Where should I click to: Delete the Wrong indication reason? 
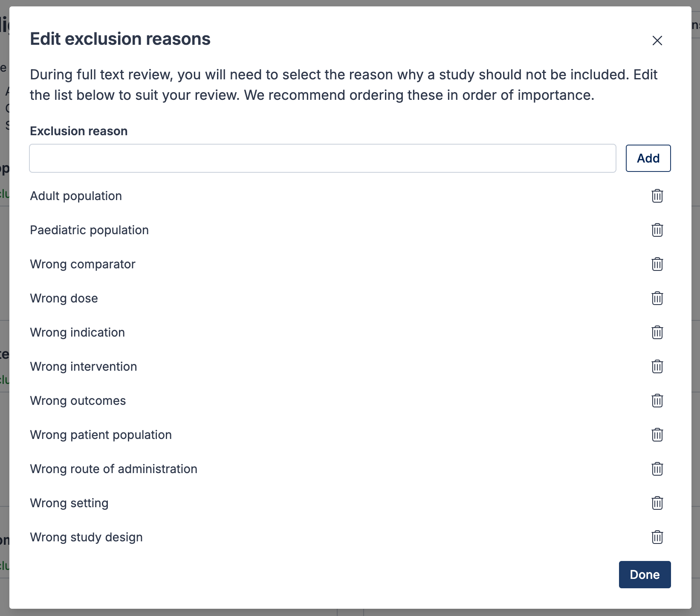[x=657, y=332]
